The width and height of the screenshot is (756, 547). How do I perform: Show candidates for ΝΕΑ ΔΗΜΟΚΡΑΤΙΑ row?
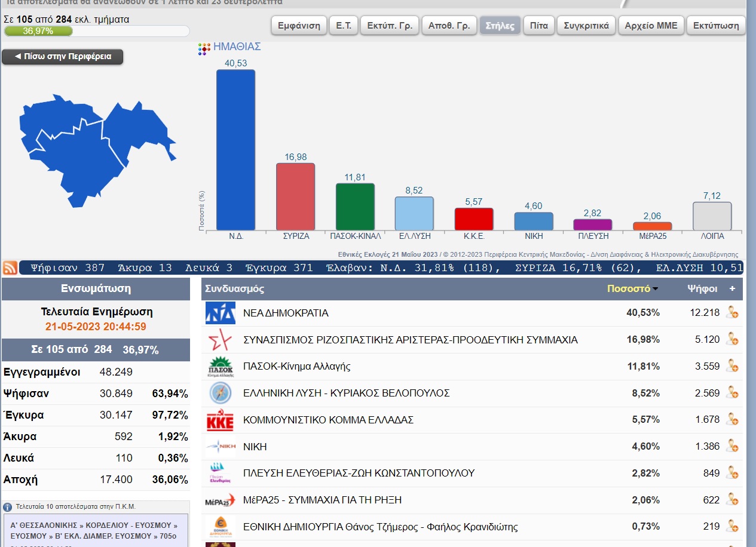point(731,313)
